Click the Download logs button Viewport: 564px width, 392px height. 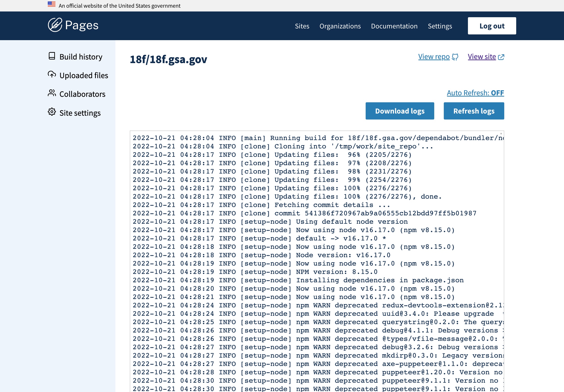pos(400,111)
